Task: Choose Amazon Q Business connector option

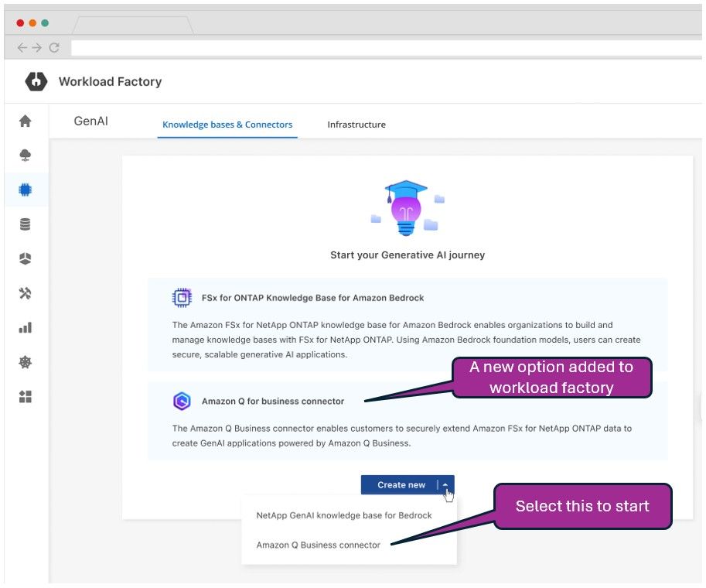Action: [x=319, y=545]
